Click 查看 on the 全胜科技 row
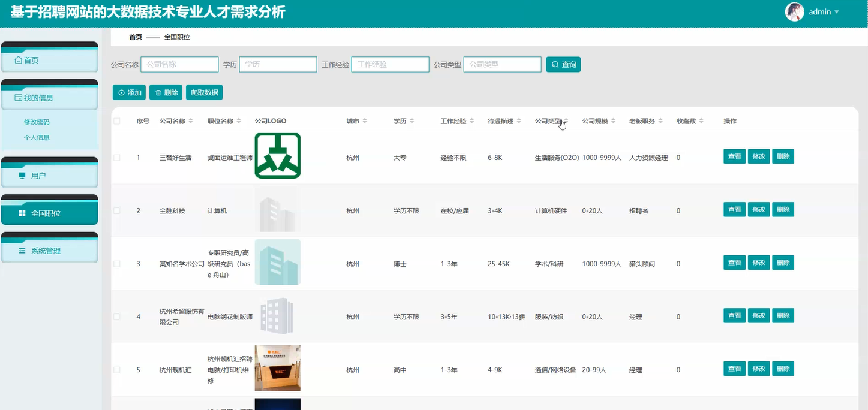 pos(734,209)
